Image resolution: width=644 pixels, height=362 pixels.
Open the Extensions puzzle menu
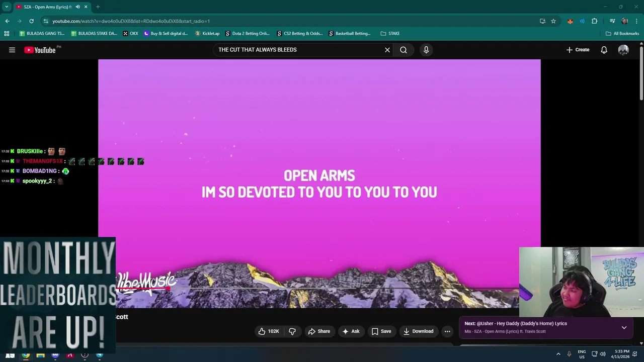595,21
